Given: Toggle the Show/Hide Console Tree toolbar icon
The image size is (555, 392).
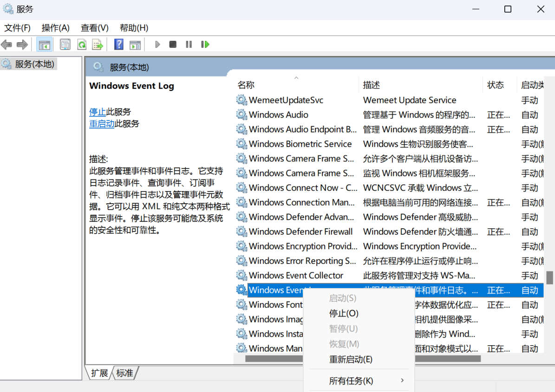Looking at the screenshot, I should (x=45, y=45).
